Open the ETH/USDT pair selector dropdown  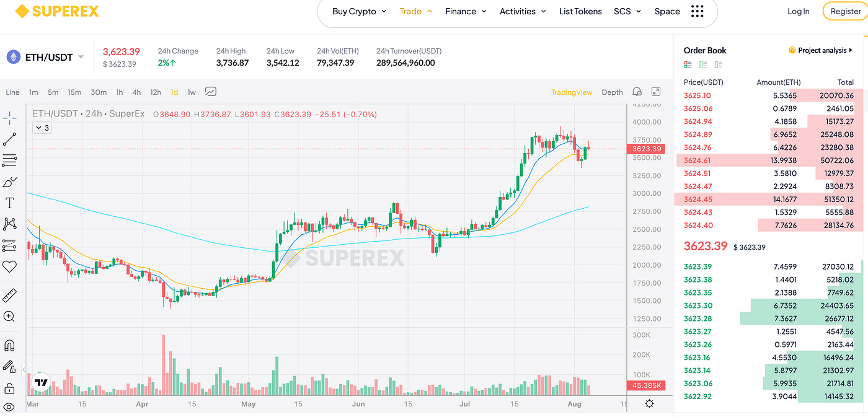pyautogui.click(x=55, y=57)
